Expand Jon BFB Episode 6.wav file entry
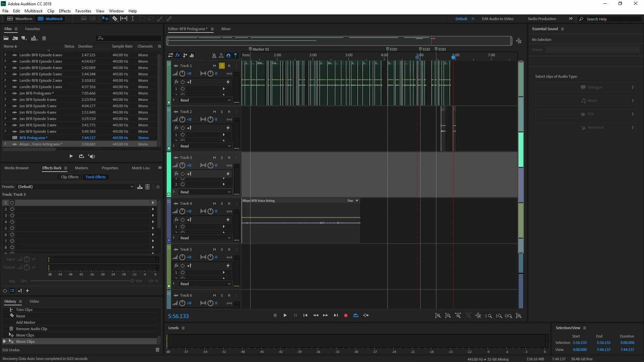 (x=5, y=100)
